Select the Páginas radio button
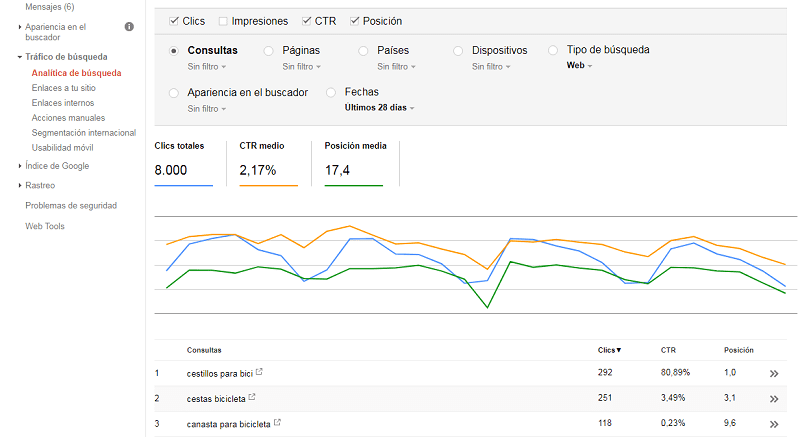 click(x=268, y=50)
